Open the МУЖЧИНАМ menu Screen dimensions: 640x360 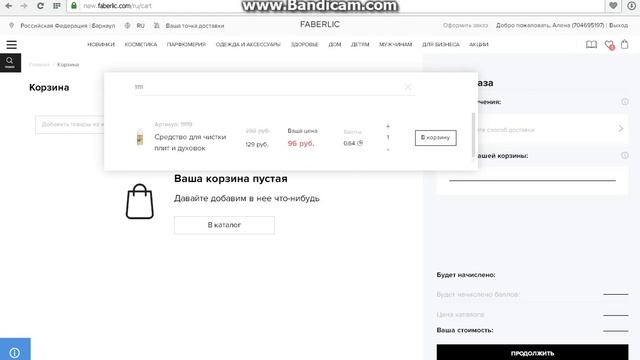pyautogui.click(x=396, y=44)
